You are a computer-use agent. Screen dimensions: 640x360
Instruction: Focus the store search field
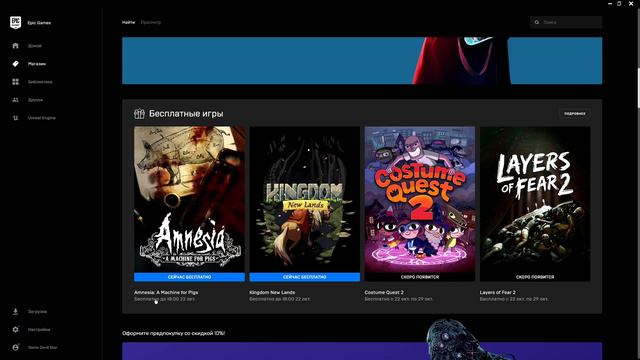point(566,22)
